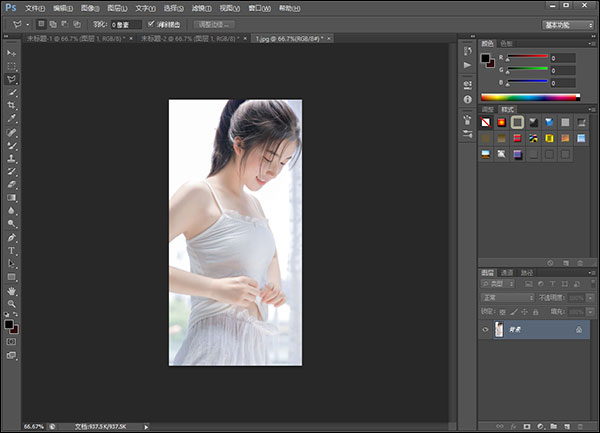Pick the Polygonal Lasso tool in the toolbox
600x433 pixels.
point(12,78)
